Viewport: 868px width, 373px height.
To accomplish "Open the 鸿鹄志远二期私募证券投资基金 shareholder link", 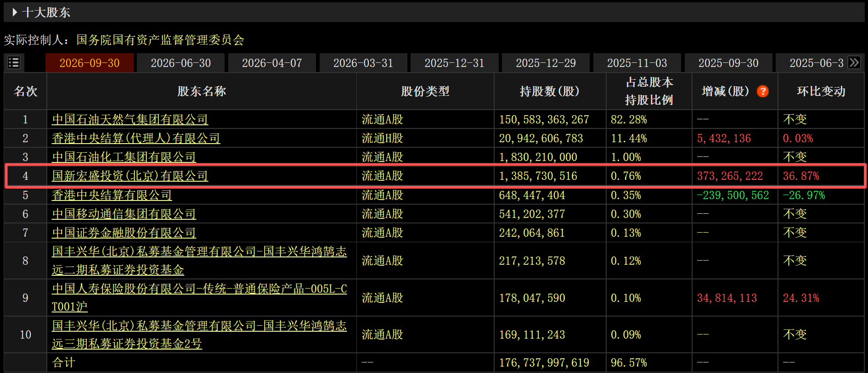I will point(199,261).
